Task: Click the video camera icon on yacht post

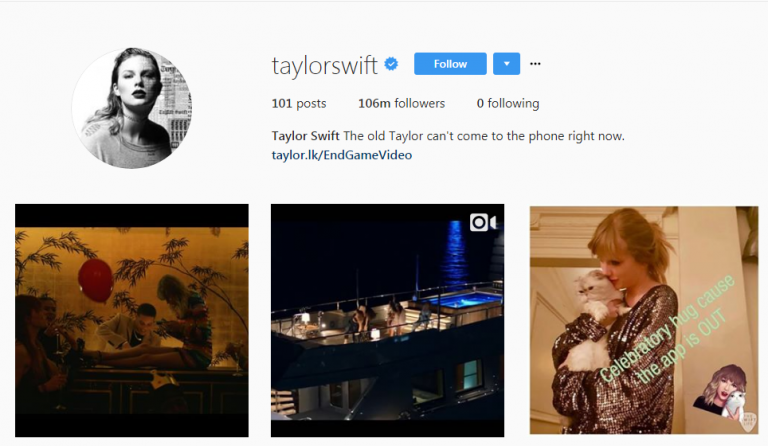Action: (483, 222)
